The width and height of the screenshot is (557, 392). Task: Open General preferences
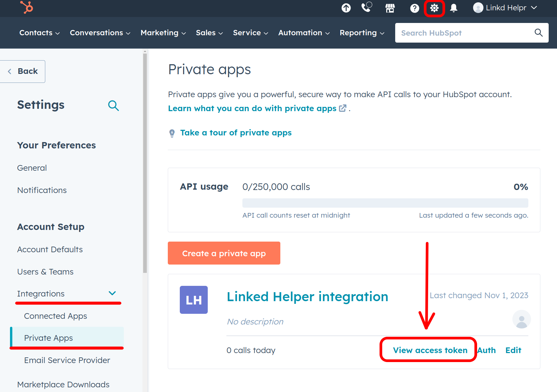click(x=32, y=168)
